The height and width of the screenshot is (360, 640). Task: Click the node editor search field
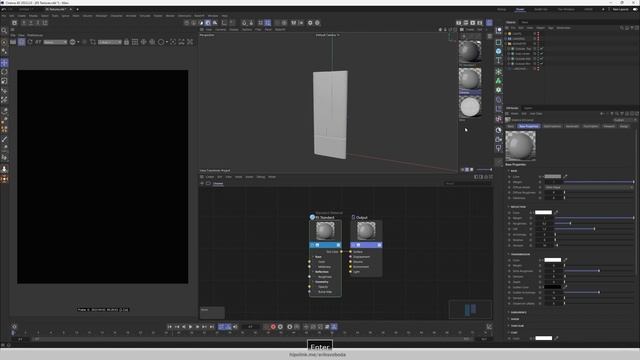coord(467,183)
